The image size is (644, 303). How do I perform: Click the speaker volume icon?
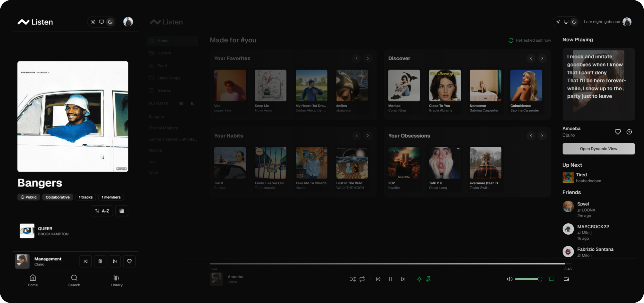pos(510,279)
